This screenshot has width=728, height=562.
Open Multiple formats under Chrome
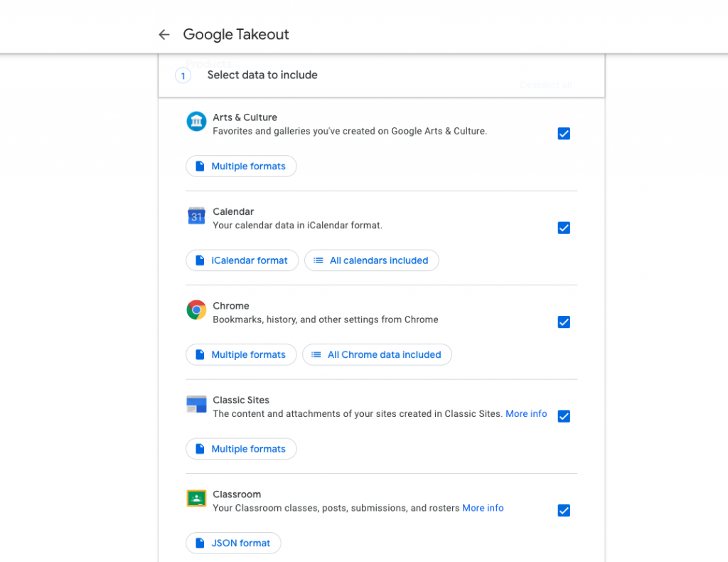pos(241,355)
